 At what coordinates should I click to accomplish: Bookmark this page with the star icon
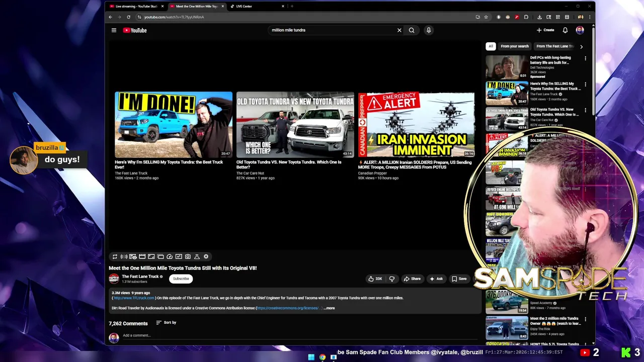point(486,17)
